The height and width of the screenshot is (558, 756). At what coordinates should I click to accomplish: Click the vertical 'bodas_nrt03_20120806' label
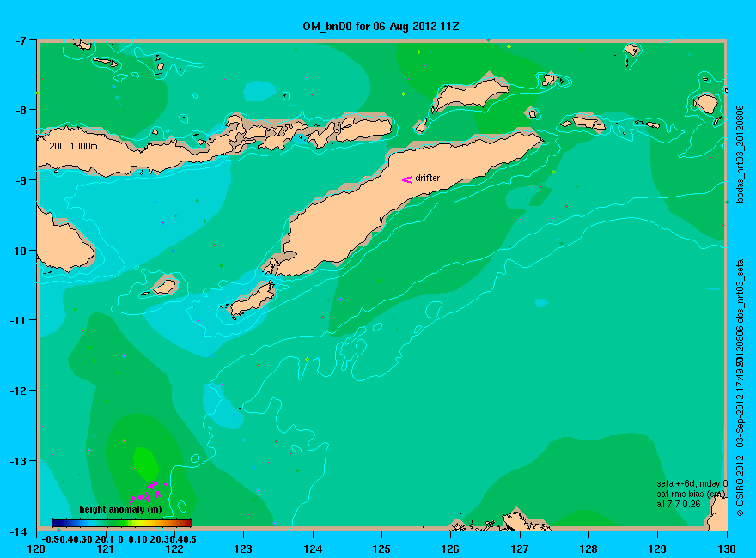coord(740,155)
